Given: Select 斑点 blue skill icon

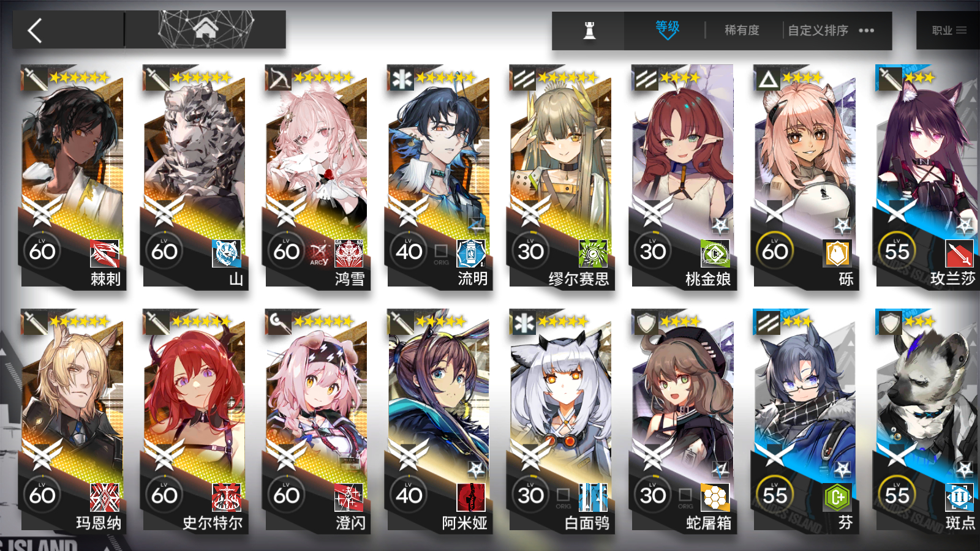Looking at the screenshot, I should coord(959,498).
